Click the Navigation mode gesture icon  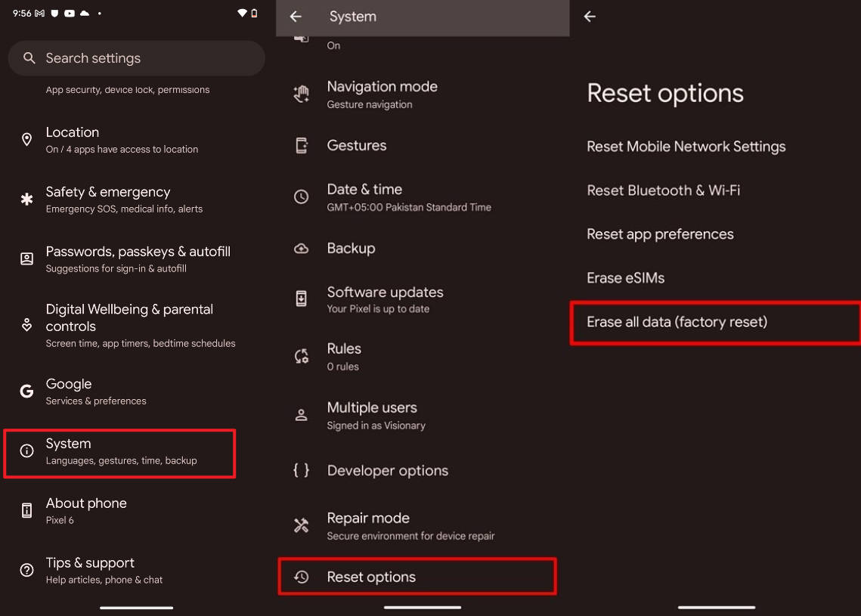[x=302, y=94]
